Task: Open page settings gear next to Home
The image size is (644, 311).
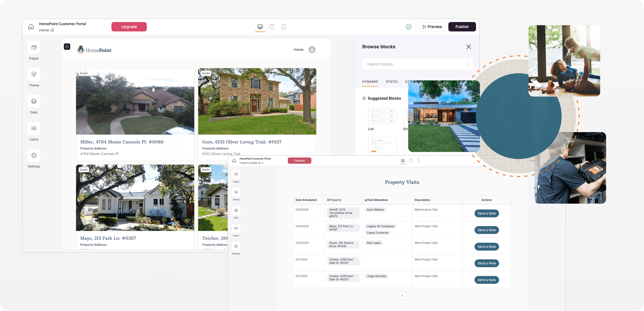Action: coord(52,30)
